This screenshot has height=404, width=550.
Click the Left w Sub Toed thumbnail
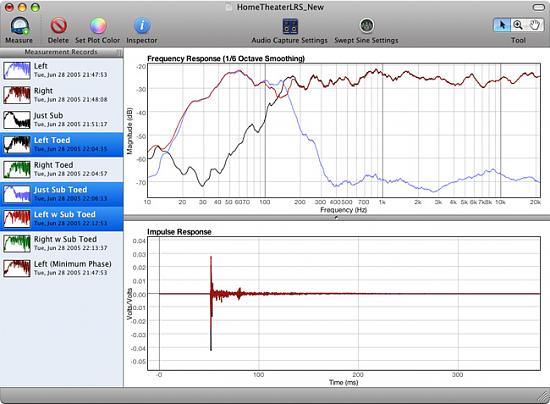point(17,218)
